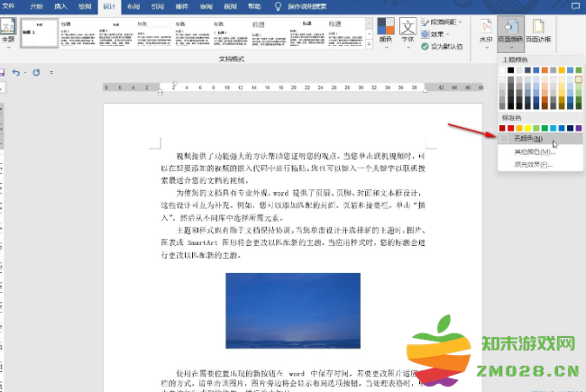Pick the black theme color swatch
The width and height of the screenshot is (586, 392).
pyautogui.click(x=511, y=70)
